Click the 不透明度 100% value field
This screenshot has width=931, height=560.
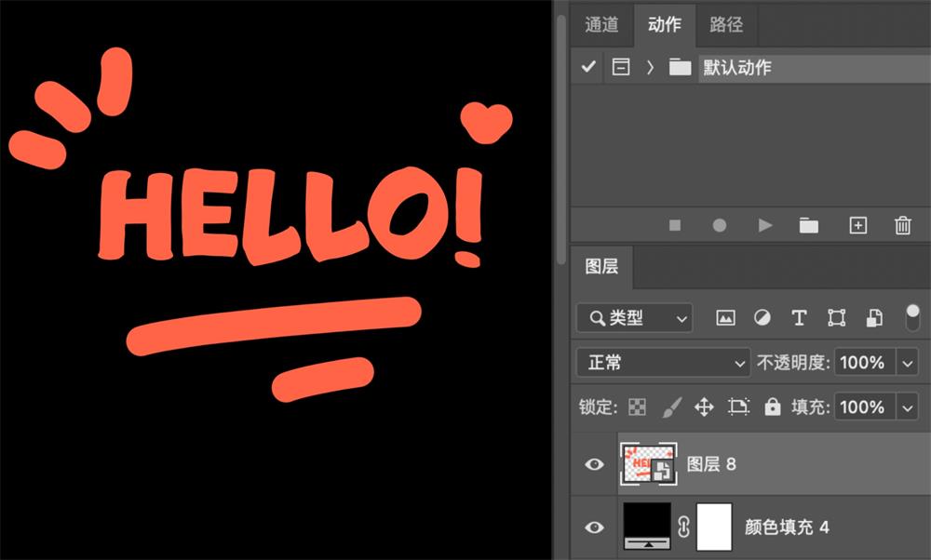click(865, 363)
